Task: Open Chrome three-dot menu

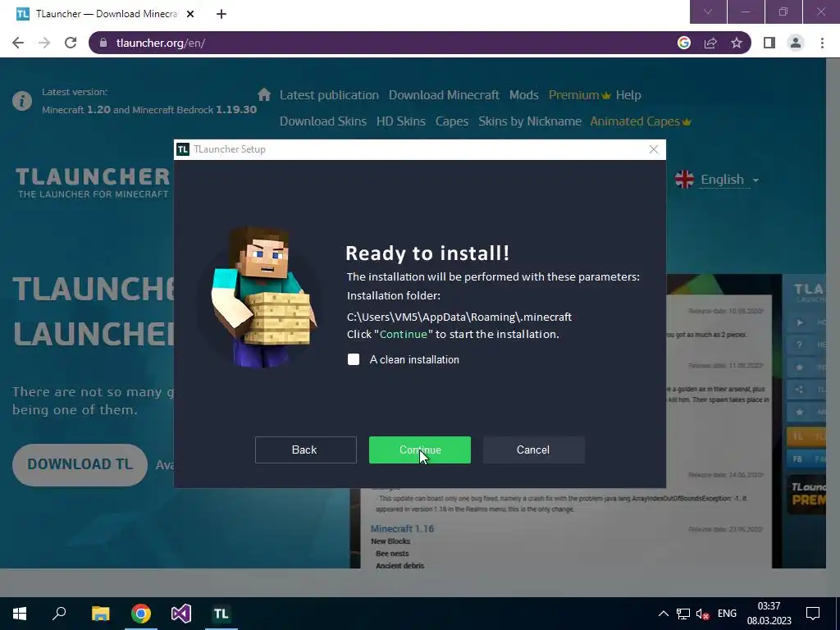Action: (822, 43)
